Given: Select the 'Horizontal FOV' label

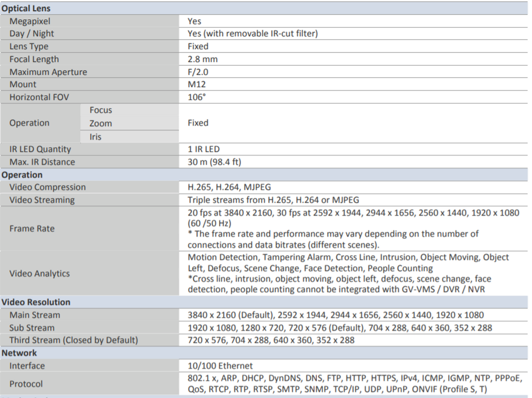Looking at the screenshot, I should click(x=39, y=97).
